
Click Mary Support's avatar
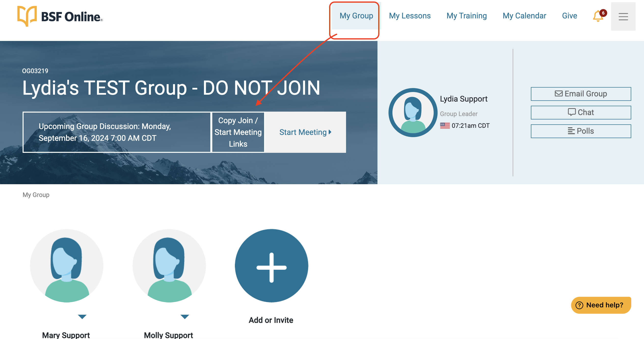click(x=67, y=266)
